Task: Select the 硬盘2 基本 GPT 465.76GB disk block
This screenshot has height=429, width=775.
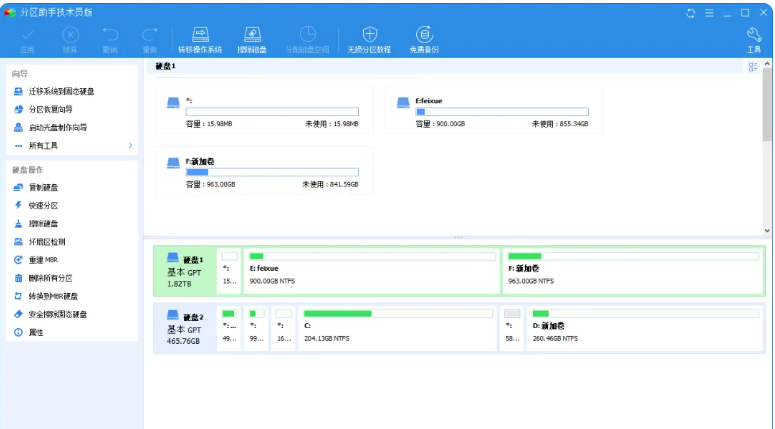Action: click(185, 328)
